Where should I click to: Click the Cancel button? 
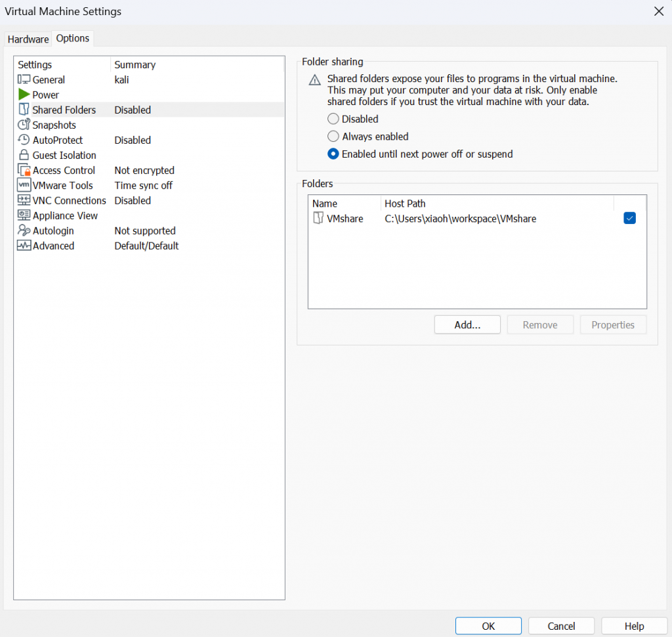coord(561,626)
